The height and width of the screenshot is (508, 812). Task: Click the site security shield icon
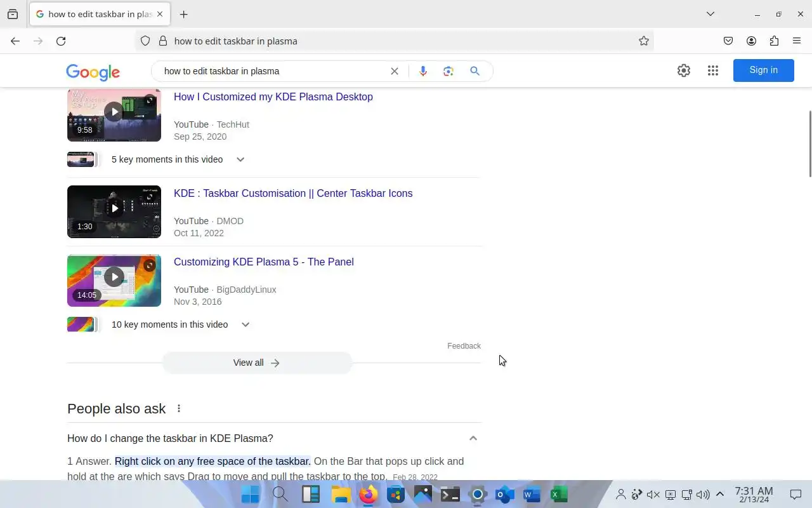click(x=145, y=41)
